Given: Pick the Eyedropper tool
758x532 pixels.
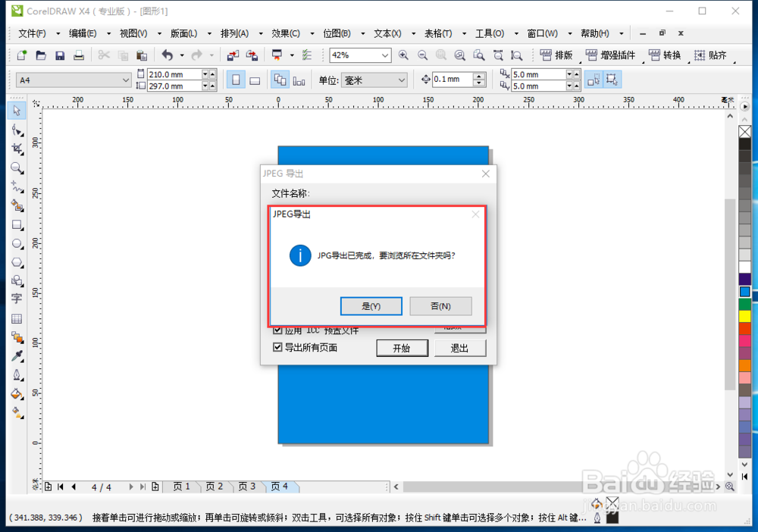Looking at the screenshot, I should tap(17, 356).
